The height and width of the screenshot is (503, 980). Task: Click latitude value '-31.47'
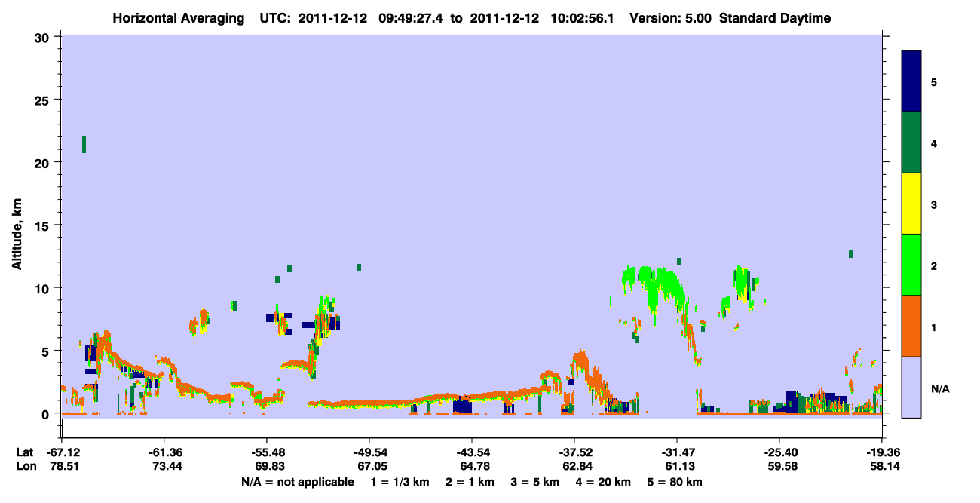[x=677, y=452]
